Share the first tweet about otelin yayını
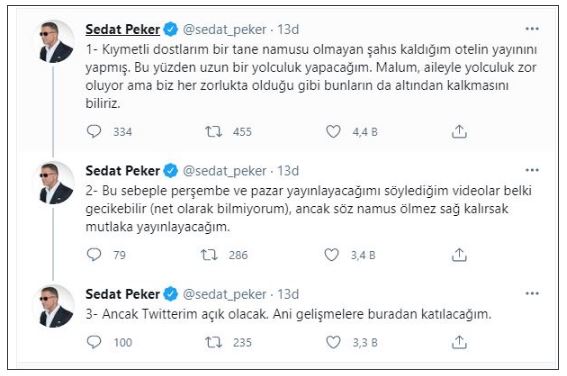This screenshot has width=567, height=376. pyautogui.click(x=459, y=132)
